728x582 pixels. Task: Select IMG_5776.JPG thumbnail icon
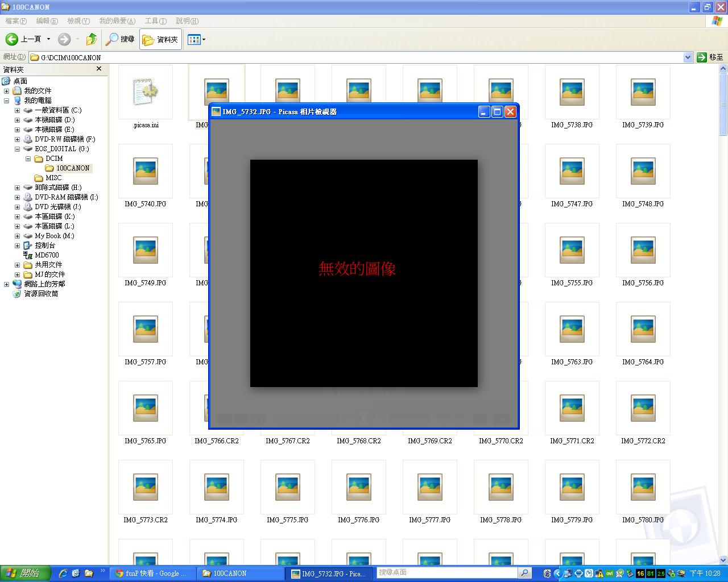pos(359,487)
